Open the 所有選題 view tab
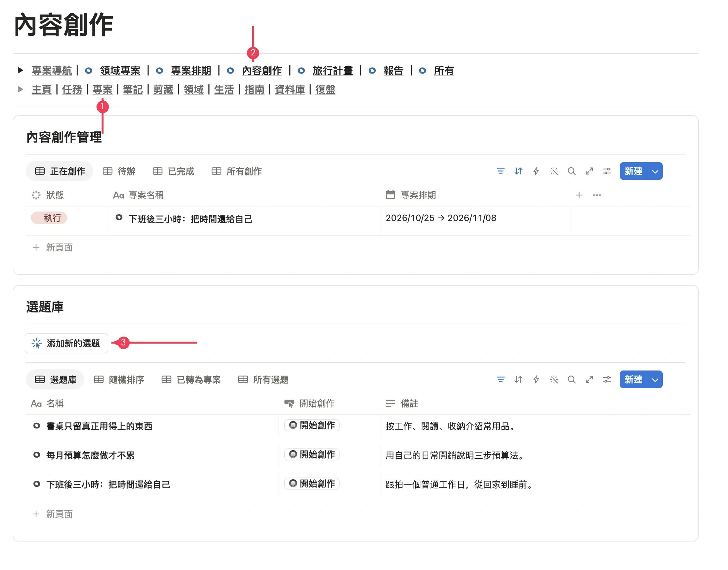 coord(263,380)
